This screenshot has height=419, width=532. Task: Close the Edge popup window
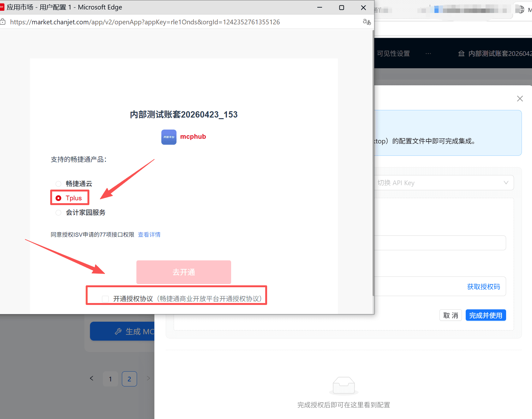(x=363, y=7)
